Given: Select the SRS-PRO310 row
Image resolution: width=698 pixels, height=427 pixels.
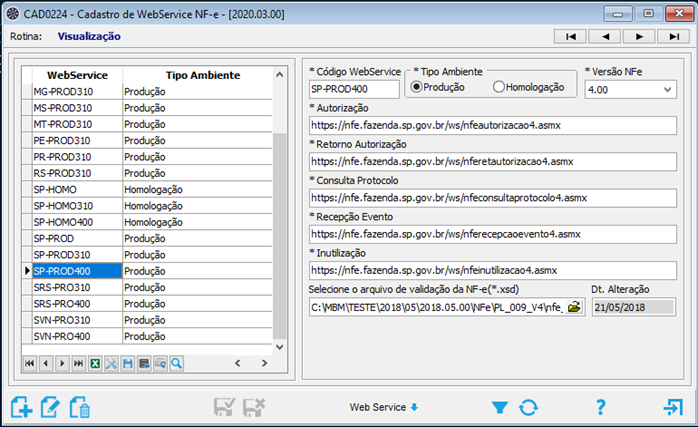Looking at the screenshot, I should pos(147,288).
